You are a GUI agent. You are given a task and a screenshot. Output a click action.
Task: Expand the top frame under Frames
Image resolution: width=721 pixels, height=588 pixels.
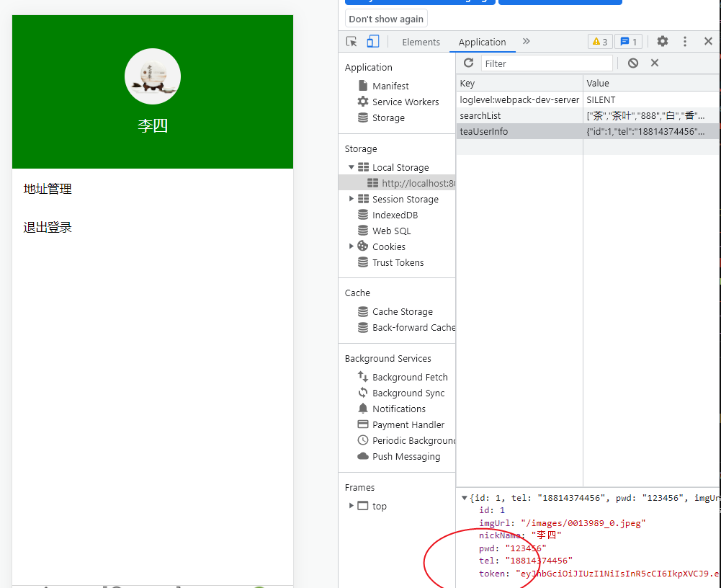tap(352, 506)
